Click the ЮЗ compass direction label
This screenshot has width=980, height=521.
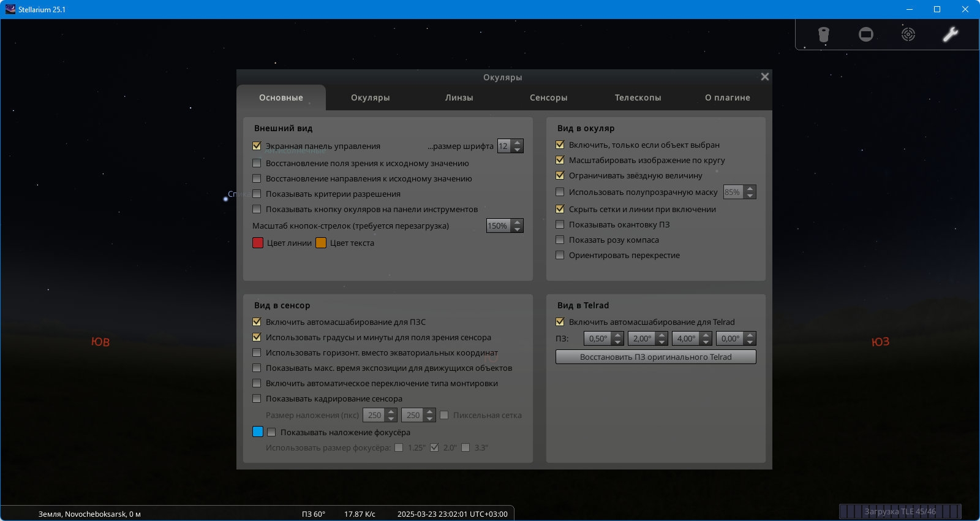tap(880, 342)
